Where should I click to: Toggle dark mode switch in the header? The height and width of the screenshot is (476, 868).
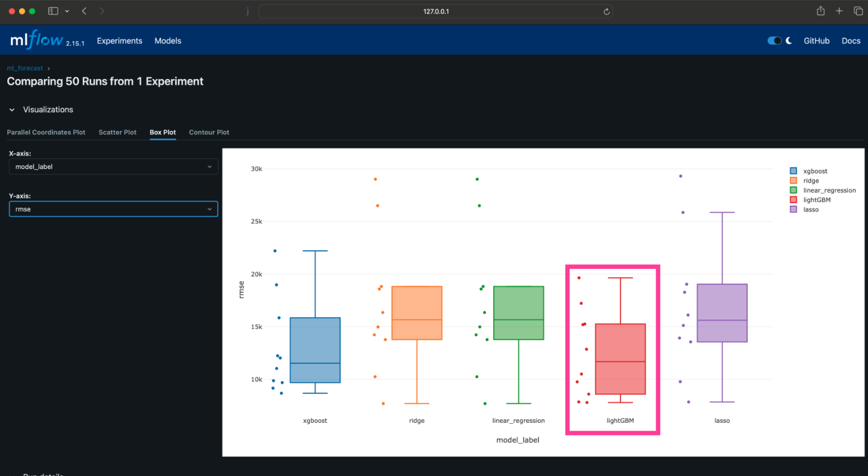coord(774,40)
